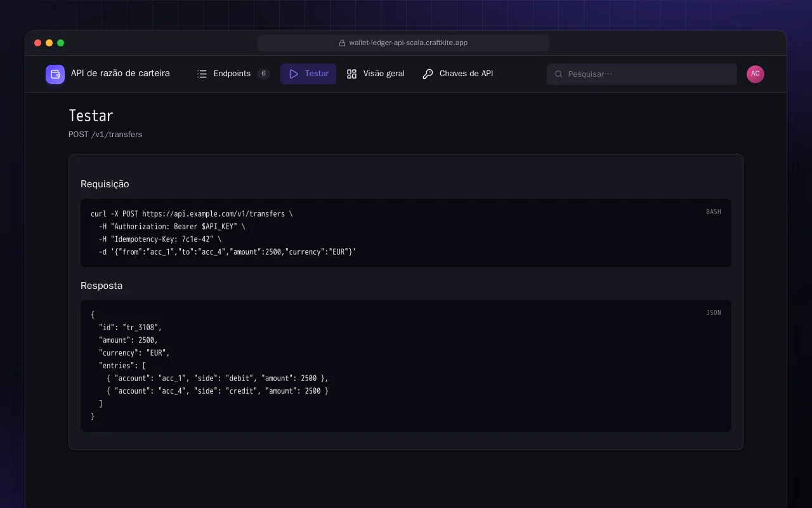Click the Testar page heading
This screenshot has width=812, height=508.
(91, 116)
